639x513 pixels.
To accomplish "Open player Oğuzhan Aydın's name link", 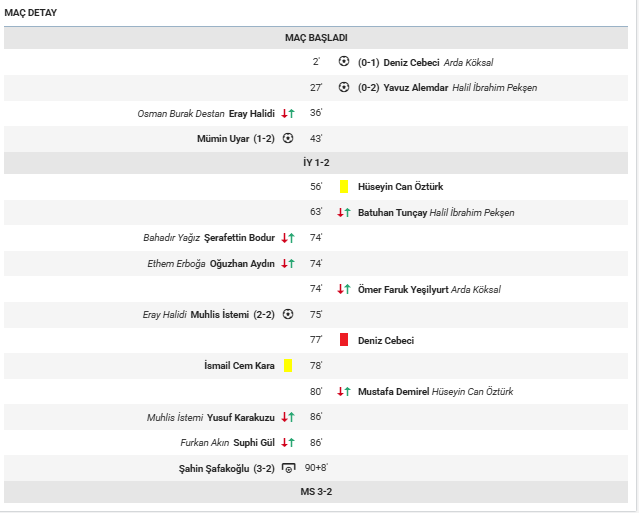I will click(242, 263).
